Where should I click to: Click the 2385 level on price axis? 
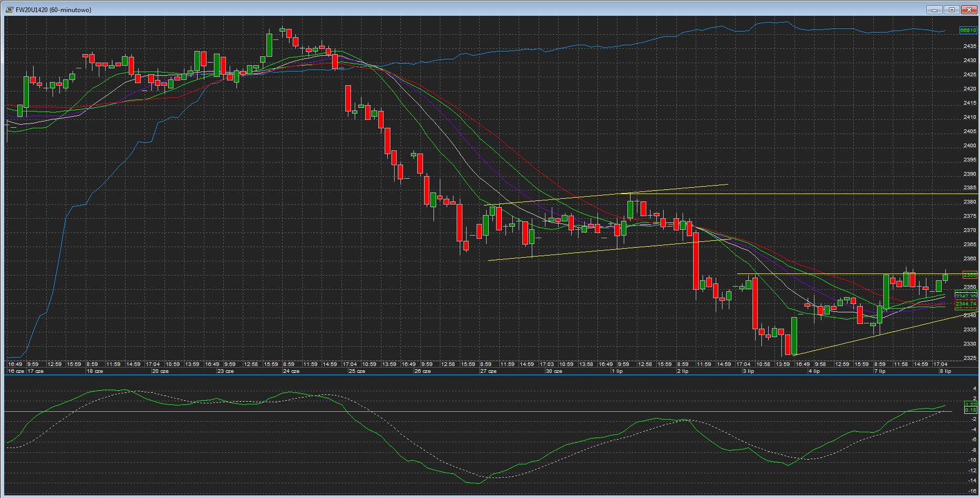point(969,188)
